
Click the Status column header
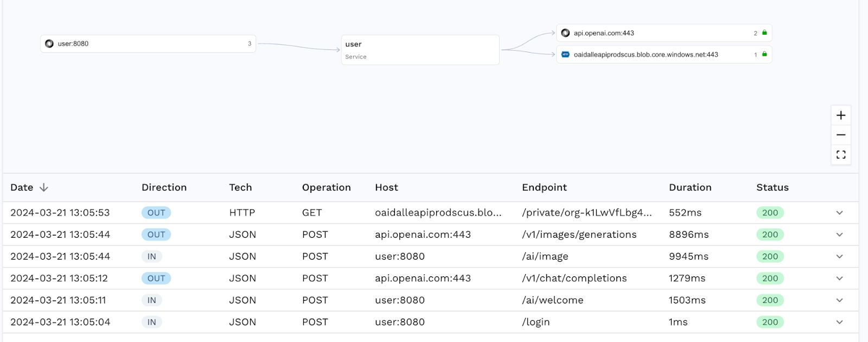773,187
